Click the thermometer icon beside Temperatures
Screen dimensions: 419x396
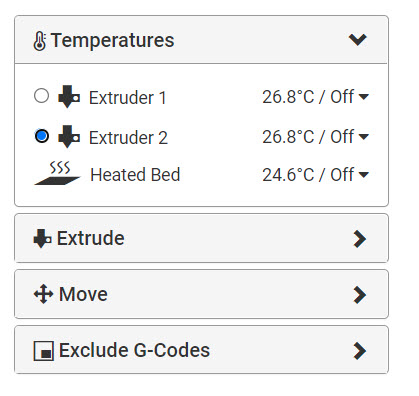coord(40,41)
